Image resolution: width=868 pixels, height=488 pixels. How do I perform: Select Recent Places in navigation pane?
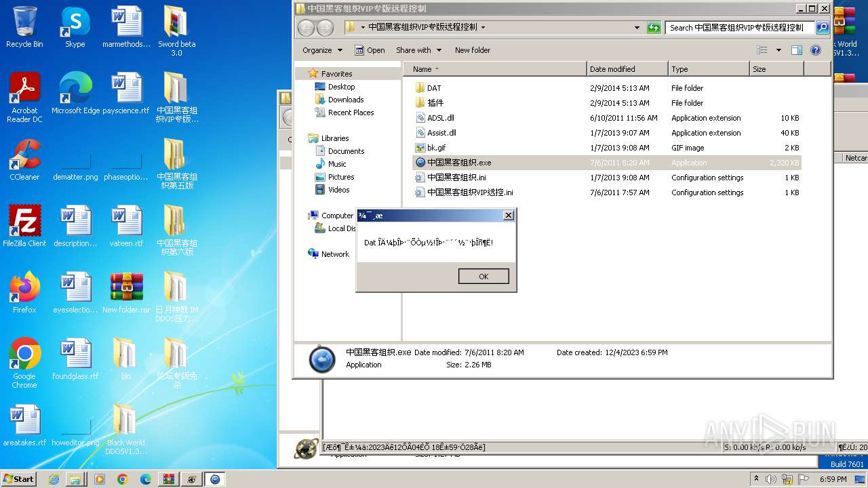coord(351,113)
